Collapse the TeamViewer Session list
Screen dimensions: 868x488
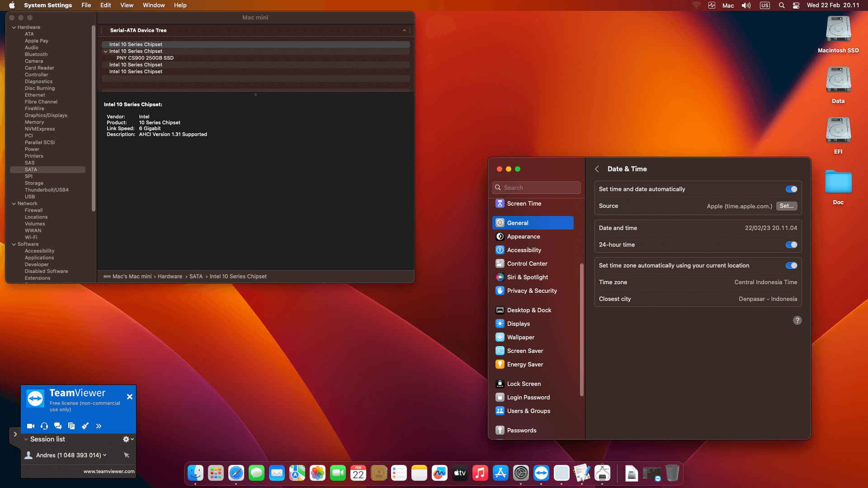tap(26, 439)
